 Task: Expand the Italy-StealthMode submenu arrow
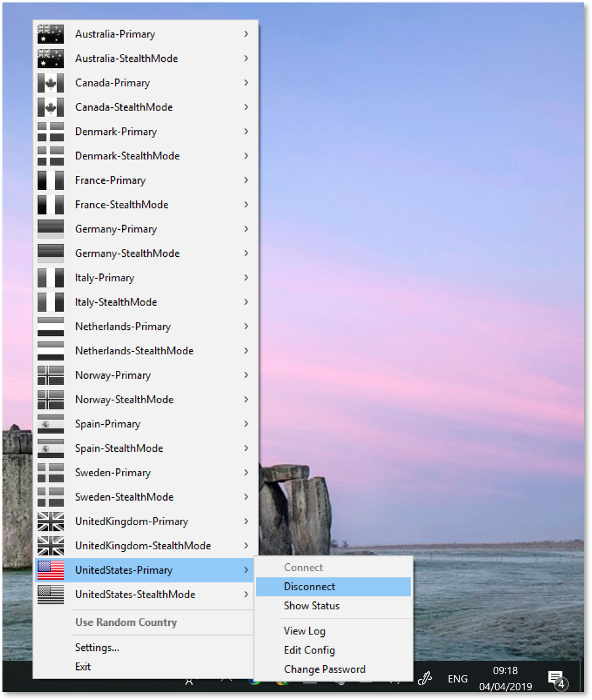[x=246, y=302]
